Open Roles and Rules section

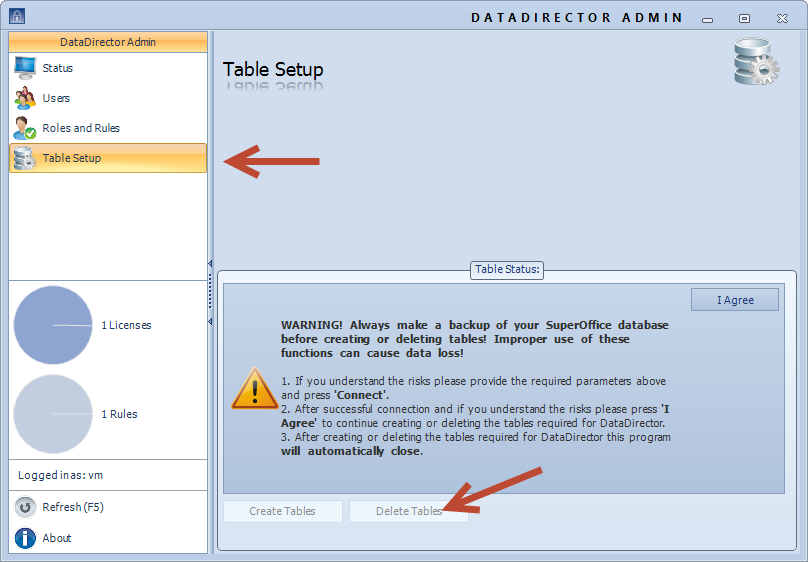108,128
